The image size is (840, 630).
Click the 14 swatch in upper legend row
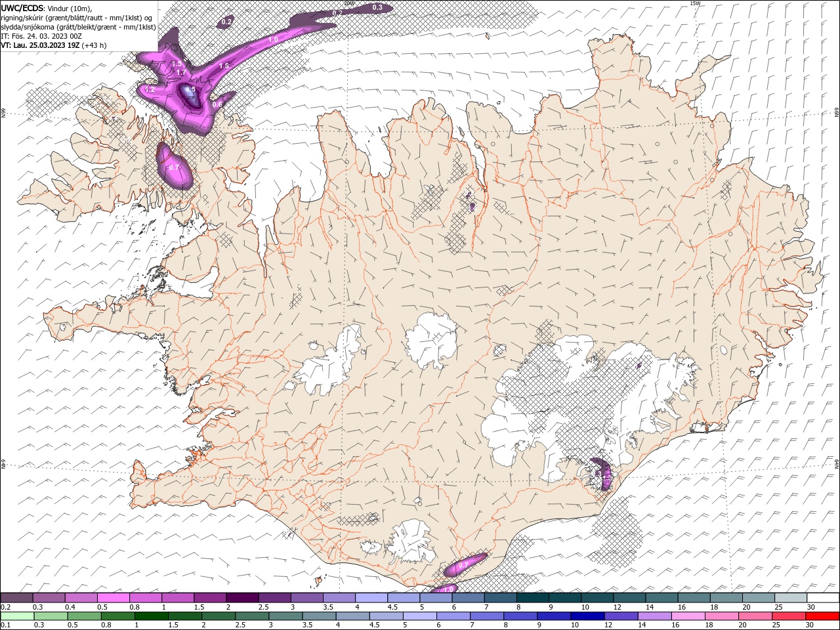tap(661, 598)
